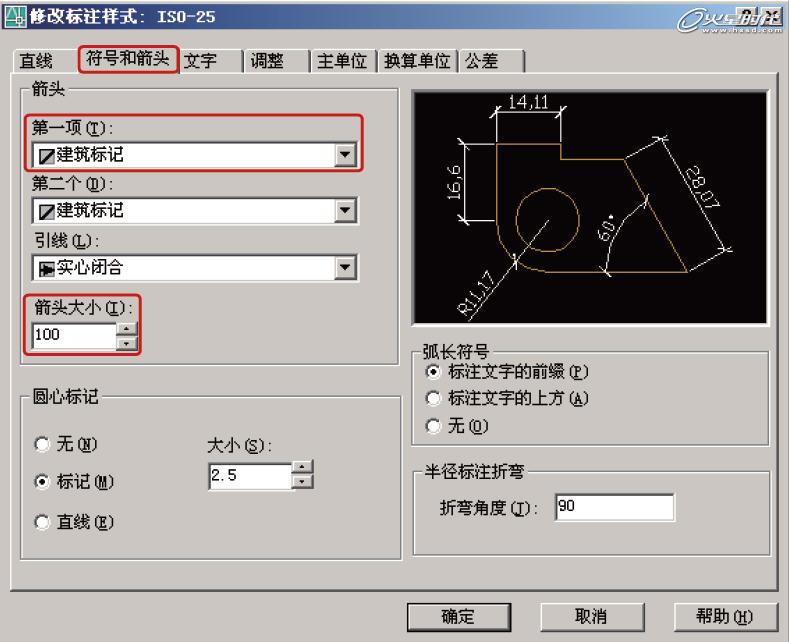Screen dimensions: 789x642
Task: Close the dialog with title bar X
Action: point(770,16)
